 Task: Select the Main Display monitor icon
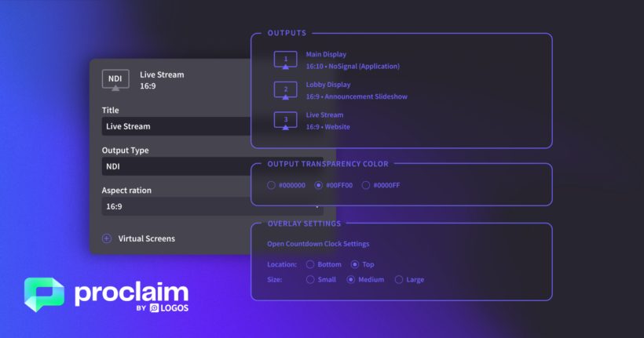tap(285, 60)
